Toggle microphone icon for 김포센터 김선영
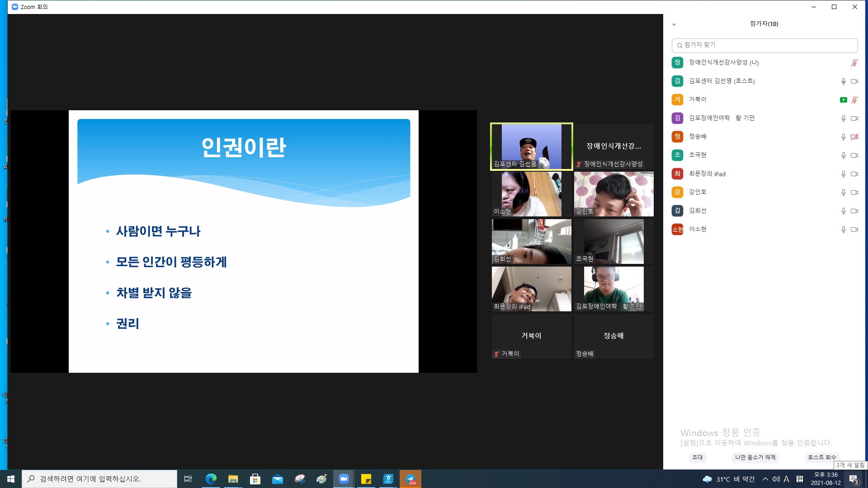 843,81
